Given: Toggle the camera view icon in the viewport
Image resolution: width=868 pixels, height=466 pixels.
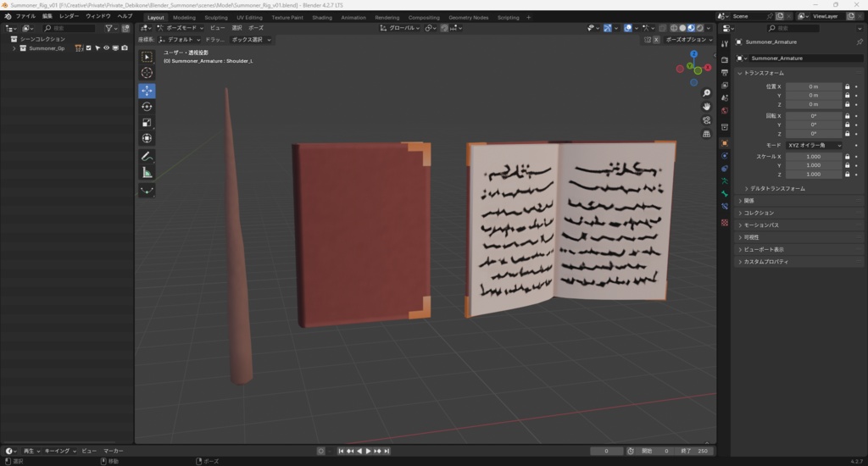Looking at the screenshot, I should coord(706,120).
